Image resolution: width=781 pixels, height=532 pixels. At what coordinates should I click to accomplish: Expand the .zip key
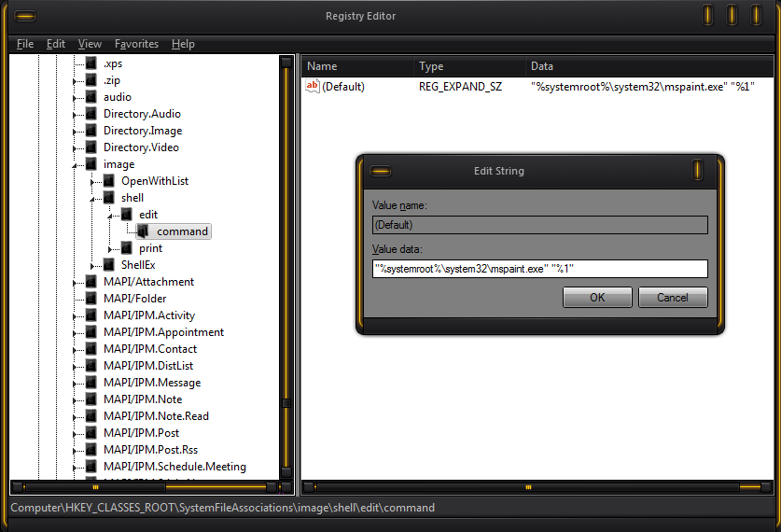point(75,81)
